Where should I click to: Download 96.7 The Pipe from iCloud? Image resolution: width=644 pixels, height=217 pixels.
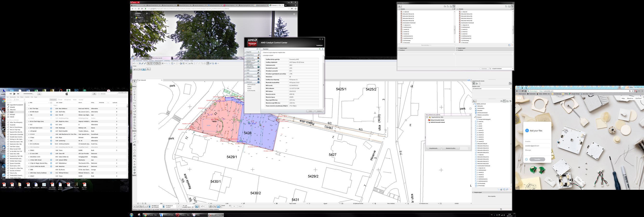(x=51, y=109)
